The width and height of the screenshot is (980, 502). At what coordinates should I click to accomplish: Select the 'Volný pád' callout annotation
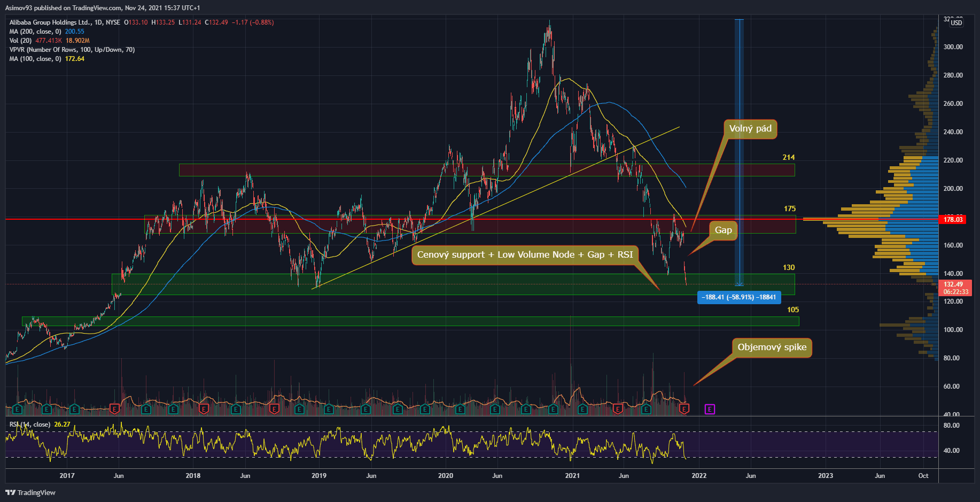750,129
